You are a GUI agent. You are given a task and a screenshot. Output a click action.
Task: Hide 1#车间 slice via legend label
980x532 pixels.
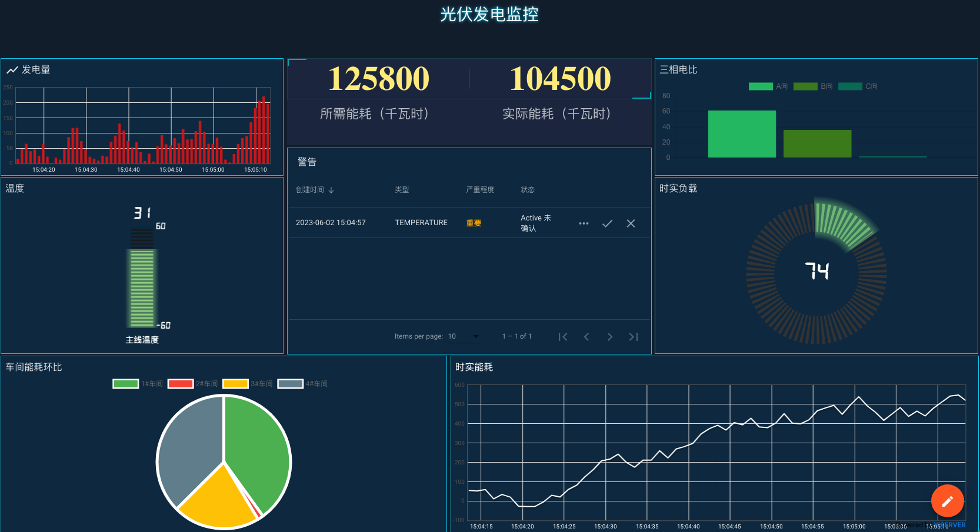pos(152,384)
